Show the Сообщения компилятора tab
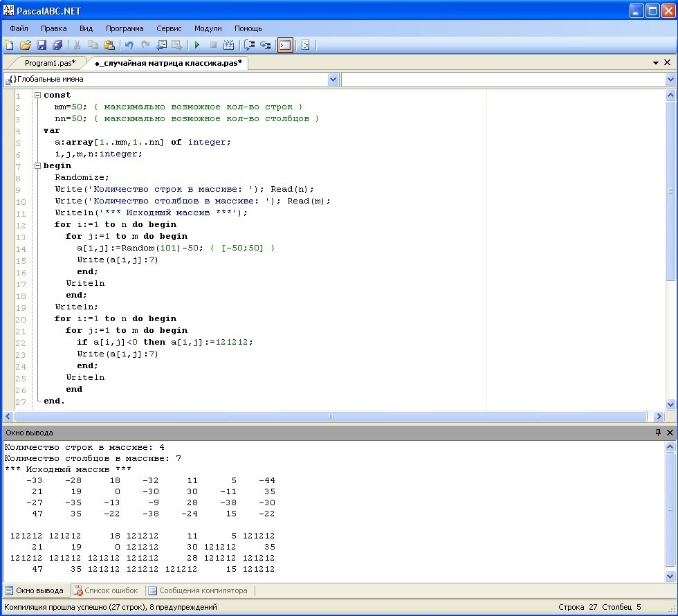 click(197, 590)
